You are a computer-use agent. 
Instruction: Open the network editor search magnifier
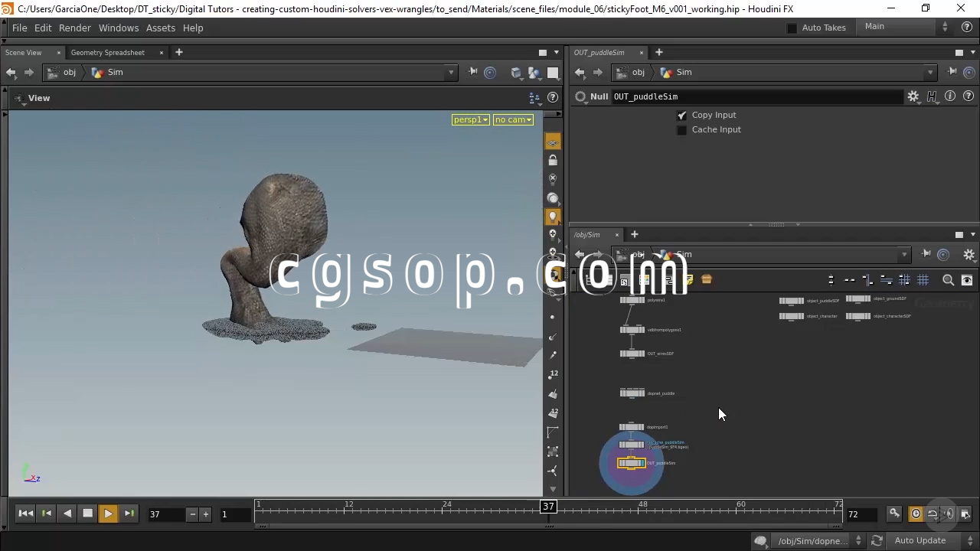[948, 280]
